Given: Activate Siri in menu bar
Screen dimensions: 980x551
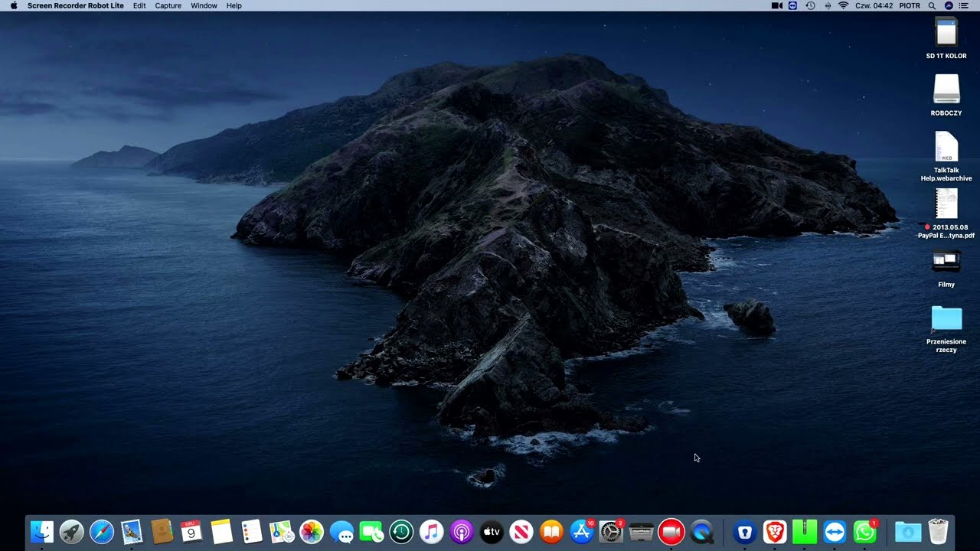Looking at the screenshot, I should click(949, 5).
